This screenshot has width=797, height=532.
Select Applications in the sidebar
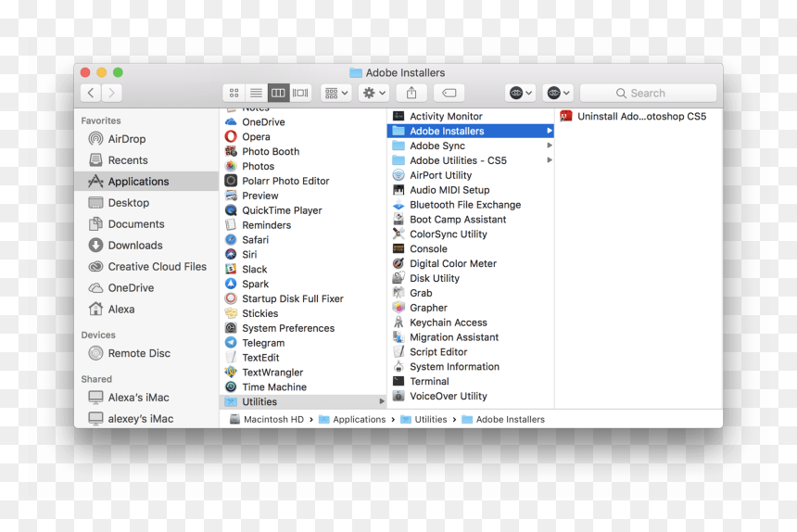147,182
